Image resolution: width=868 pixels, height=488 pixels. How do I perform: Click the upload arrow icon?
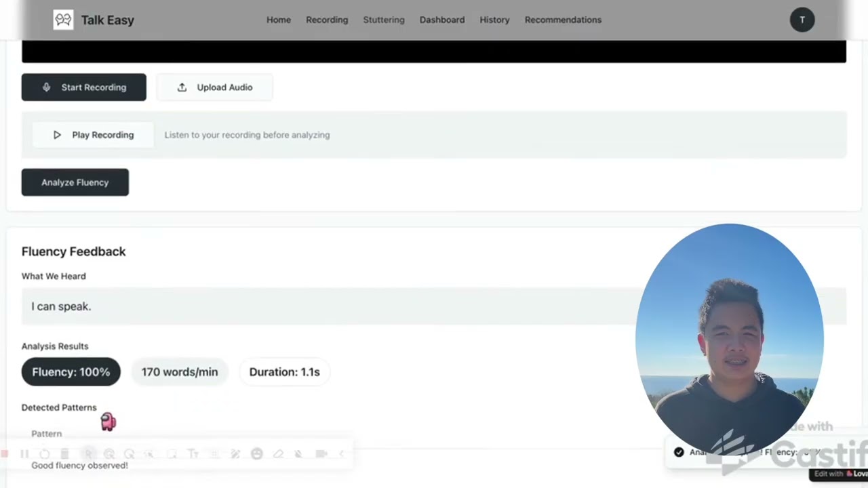[x=182, y=87]
